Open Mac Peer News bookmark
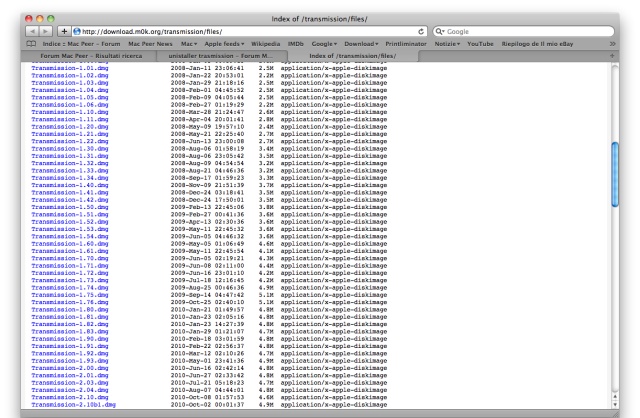Screen dimensions: 640x418 click(x=150, y=44)
